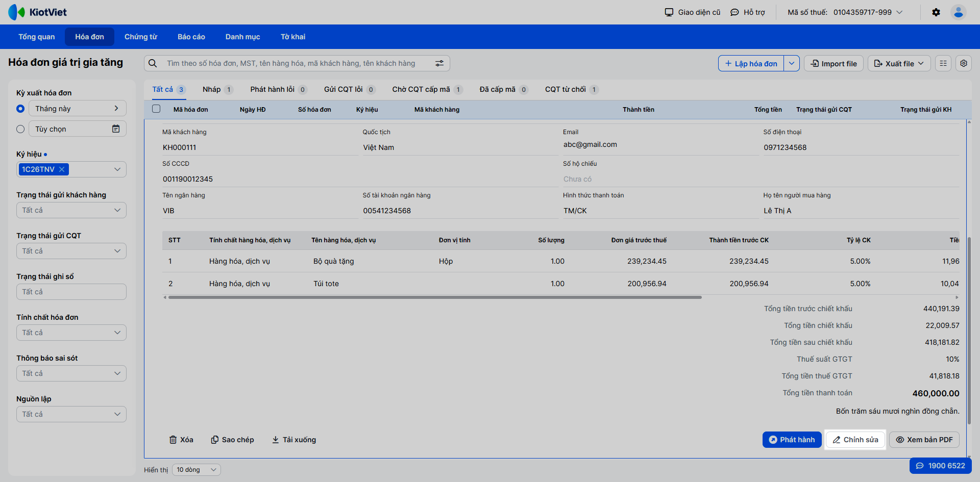
Task: Remove the 1C26TNV tag
Action: coord(62,169)
